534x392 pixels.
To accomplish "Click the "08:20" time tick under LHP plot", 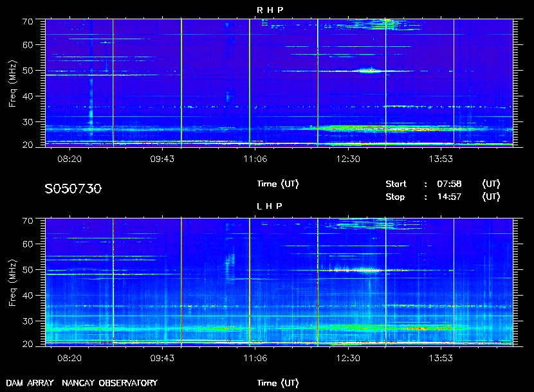I will click(69, 358).
